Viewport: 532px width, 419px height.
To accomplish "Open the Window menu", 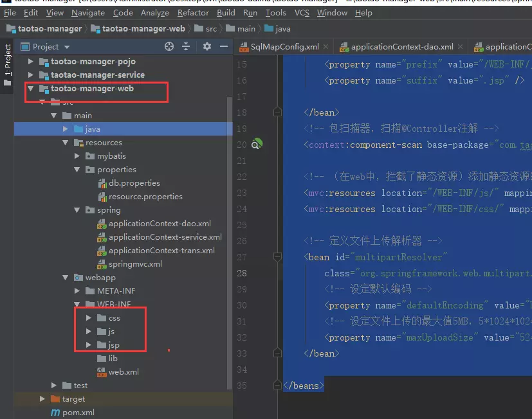I will (332, 13).
